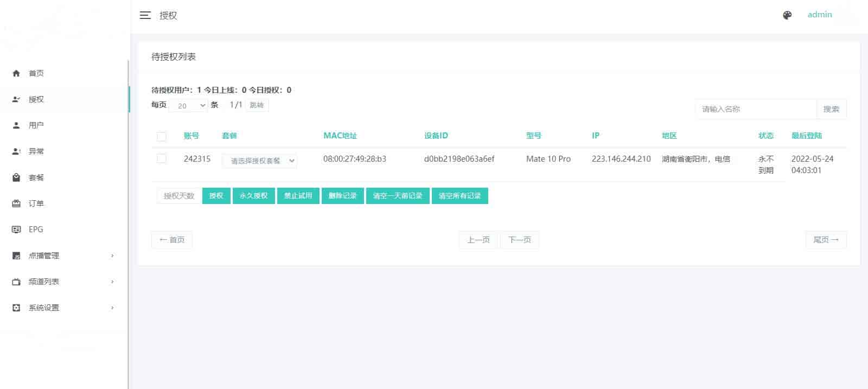Expand the 点播管理 chevron

pyautogui.click(x=112, y=256)
